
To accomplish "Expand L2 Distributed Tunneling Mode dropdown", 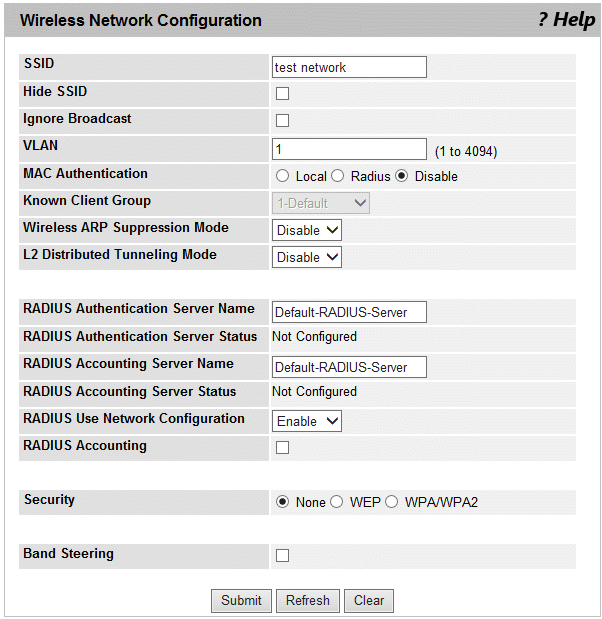I will pyautogui.click(x=307, y=257).
